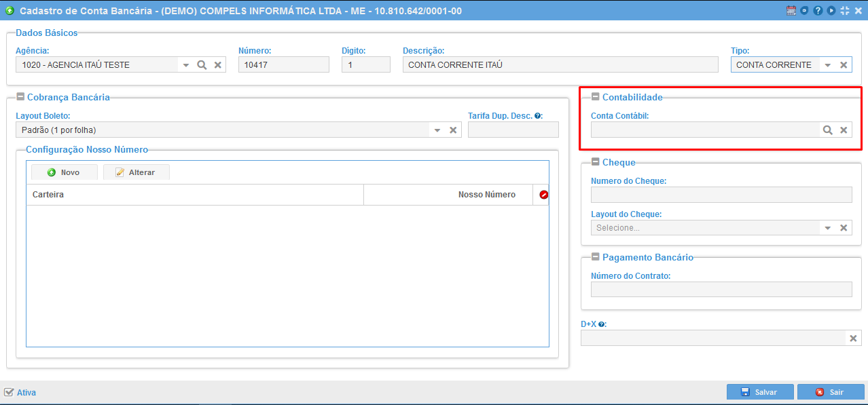Toggle the Ativa checkbox
Image resolution: width=868 pixels, height=405 pixels.
[9, 392]
